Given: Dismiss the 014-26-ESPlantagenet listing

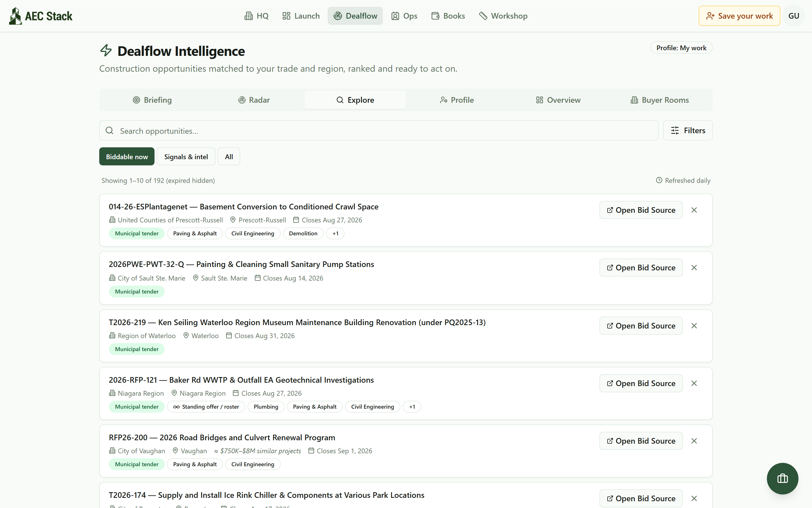Looking at the screenshot, I should (x=694, y=210).
